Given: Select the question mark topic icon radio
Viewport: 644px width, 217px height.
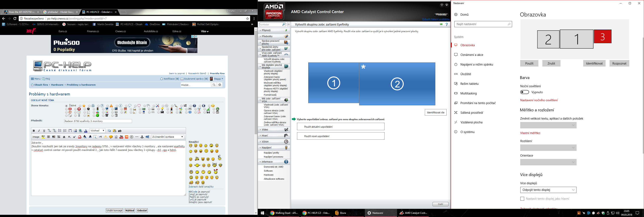Looking at the screenshot, I should pos(98,106).
